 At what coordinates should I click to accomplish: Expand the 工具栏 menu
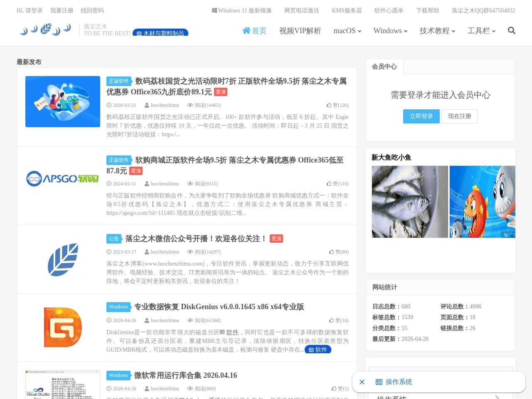[482, 31]
